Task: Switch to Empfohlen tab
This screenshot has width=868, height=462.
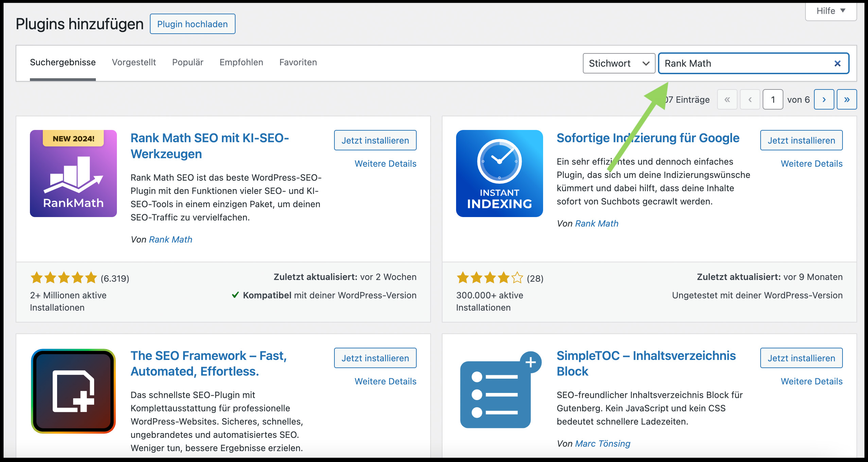Action: pos(241,62)
